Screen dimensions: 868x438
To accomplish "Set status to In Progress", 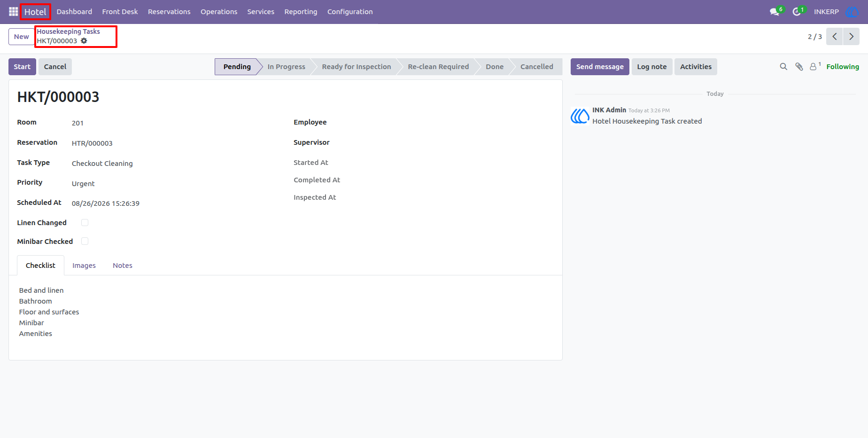I will coord(287,67).
